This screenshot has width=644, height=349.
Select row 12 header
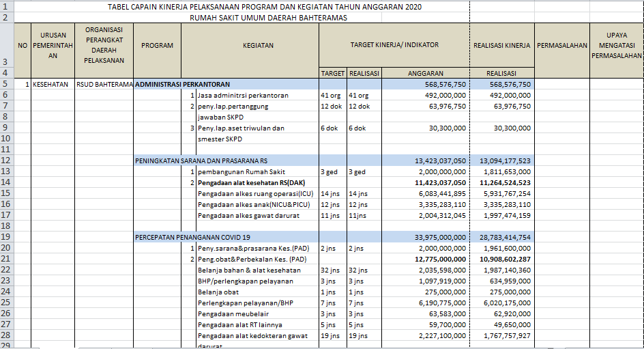[x=5, y=160]
